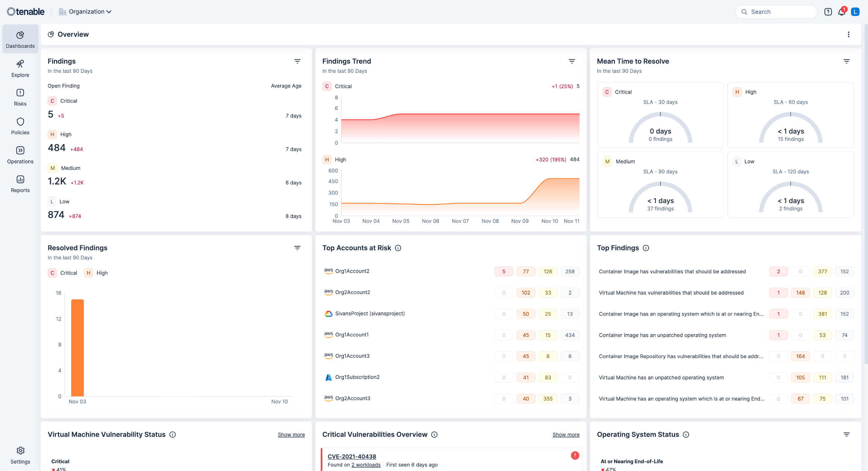Open the Explore section in sidebar
Viewport: 868px width, 471px height.
20,68
